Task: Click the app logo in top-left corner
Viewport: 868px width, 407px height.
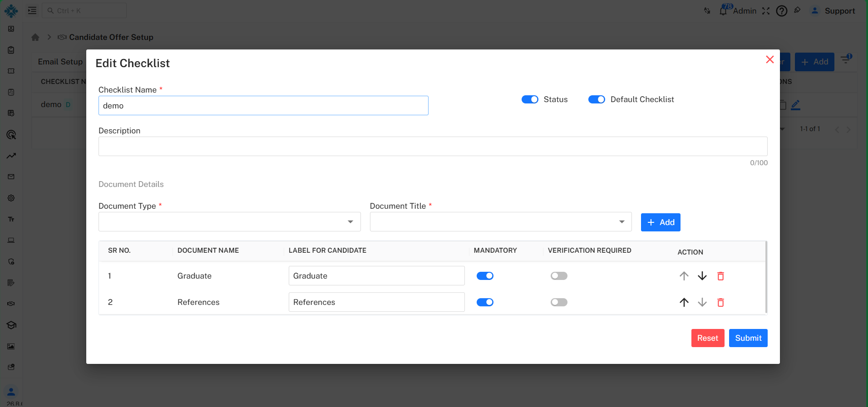Action: (x=11, y=11)
